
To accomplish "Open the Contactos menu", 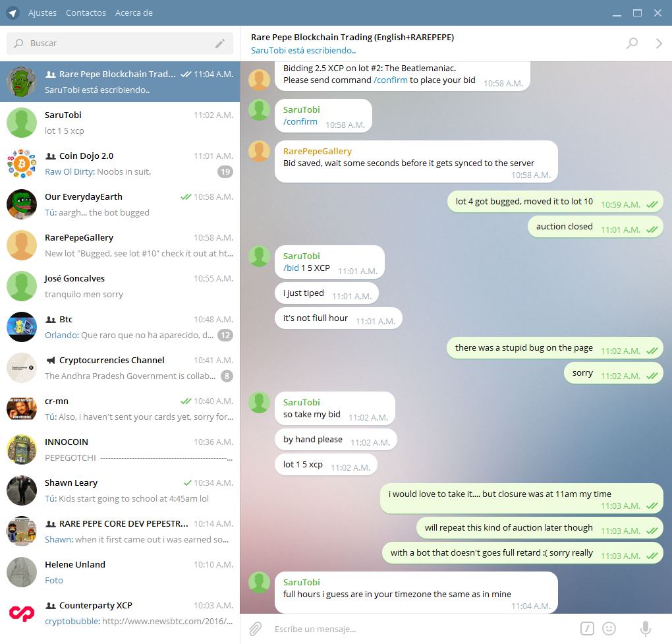I will click(x=86, y=13).
